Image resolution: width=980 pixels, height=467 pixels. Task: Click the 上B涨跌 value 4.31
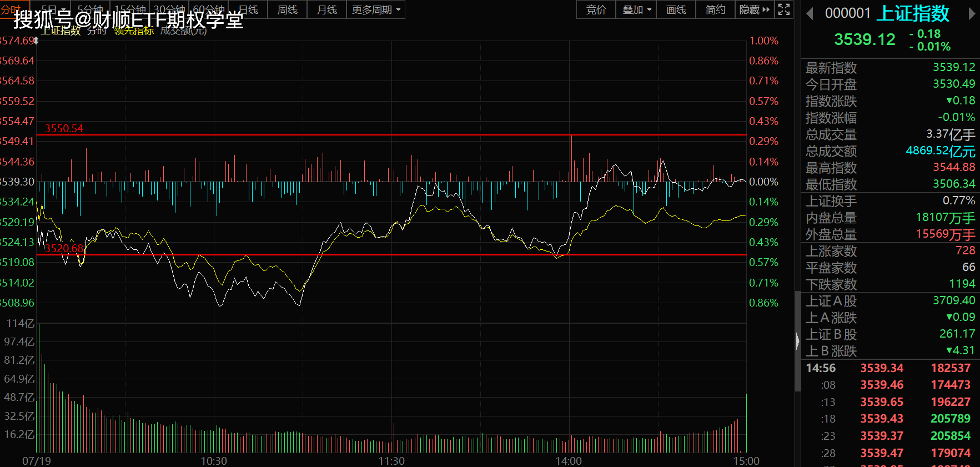pos(961,350)
